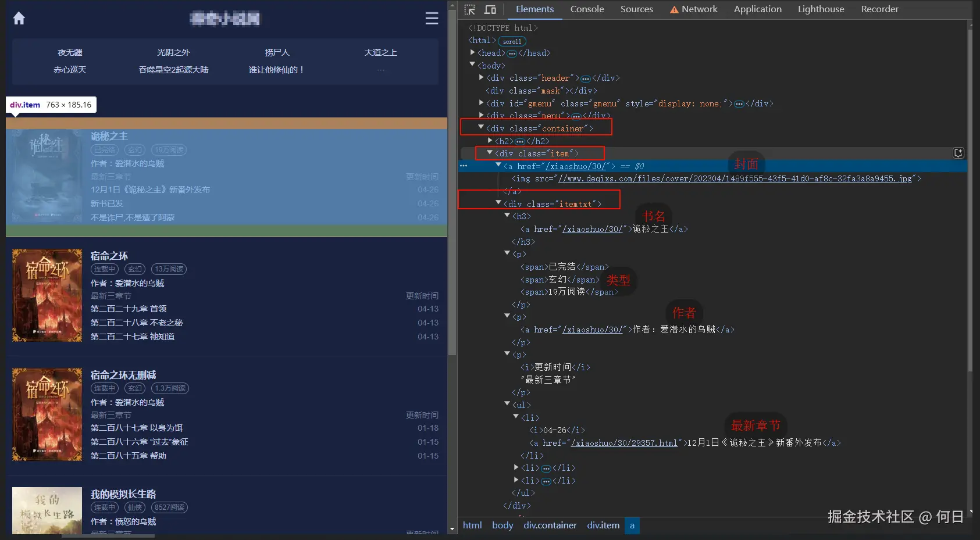Viewport: 980px width, 540px height.
Task: Open the Application tab
Action: [758, 9]
